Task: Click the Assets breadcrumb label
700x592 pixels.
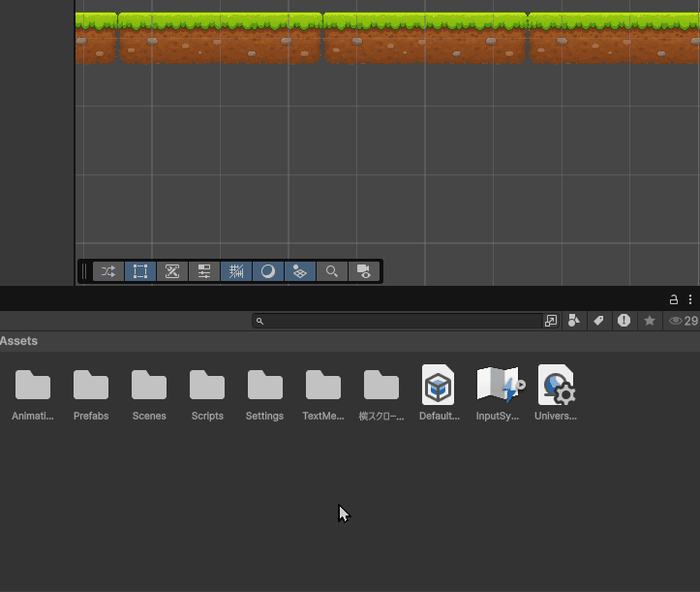Action: tap(18, 341)
